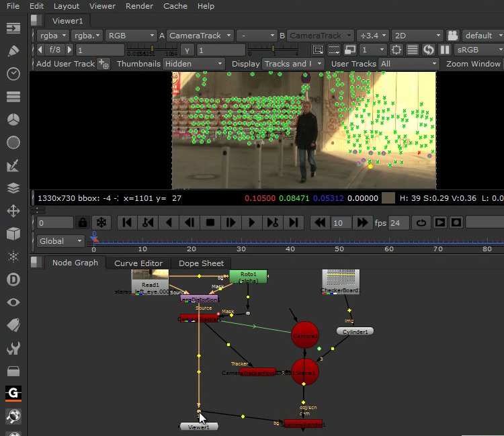The height and width of the screenshot is (436, 504).
Task: Select the Viewer1 tab
Action: [x=67, y=21]
